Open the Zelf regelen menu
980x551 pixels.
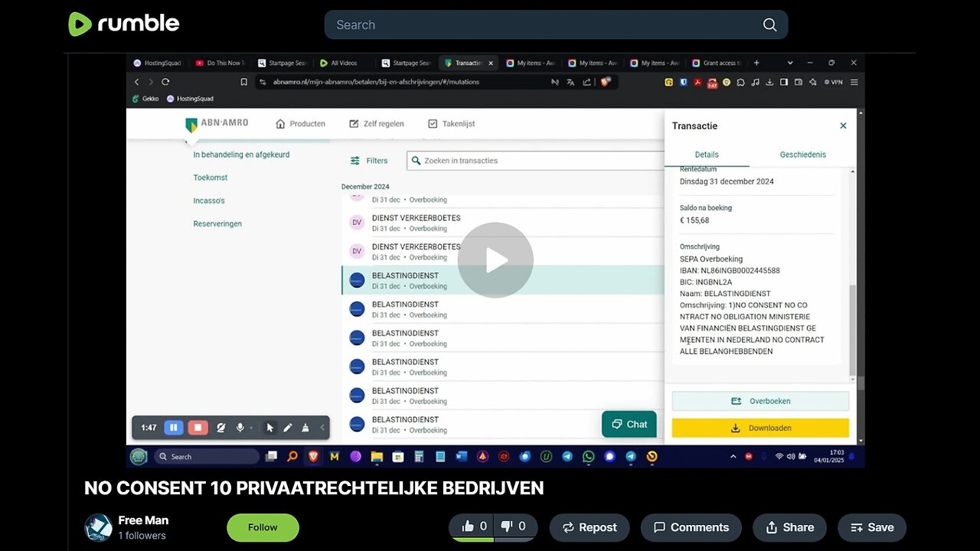pyautogui.click(x=376, y=123)
